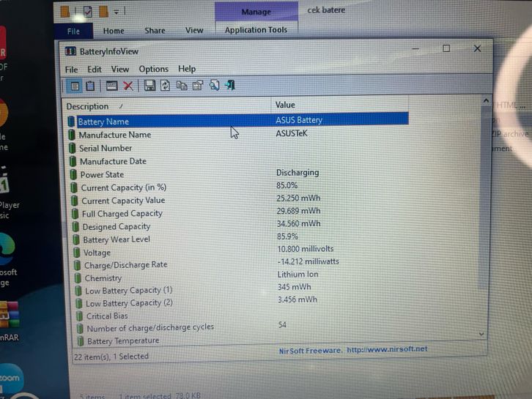Open the Help menu in BatteryInfoView
The height and width of the screenshot is (399, 532).
tap(187, 69)
